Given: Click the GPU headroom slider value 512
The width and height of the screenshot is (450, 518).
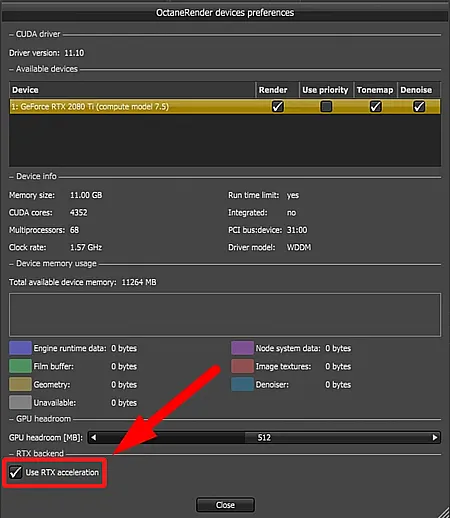Looking at the screenshot, I should point(264,437).
